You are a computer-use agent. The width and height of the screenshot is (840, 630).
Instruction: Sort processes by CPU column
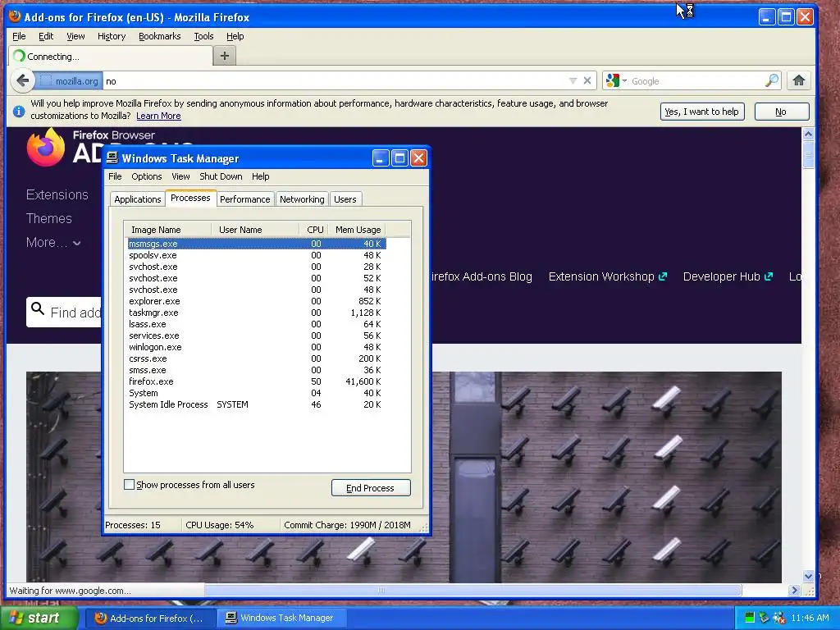tap(314, 230)
